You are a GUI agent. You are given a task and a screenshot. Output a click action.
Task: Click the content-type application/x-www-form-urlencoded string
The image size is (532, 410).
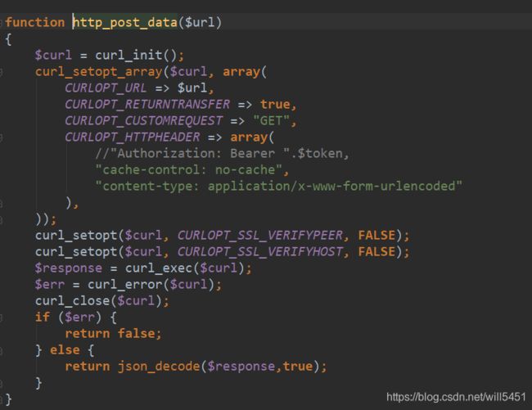pyautogui.click(x=278, y=186)
